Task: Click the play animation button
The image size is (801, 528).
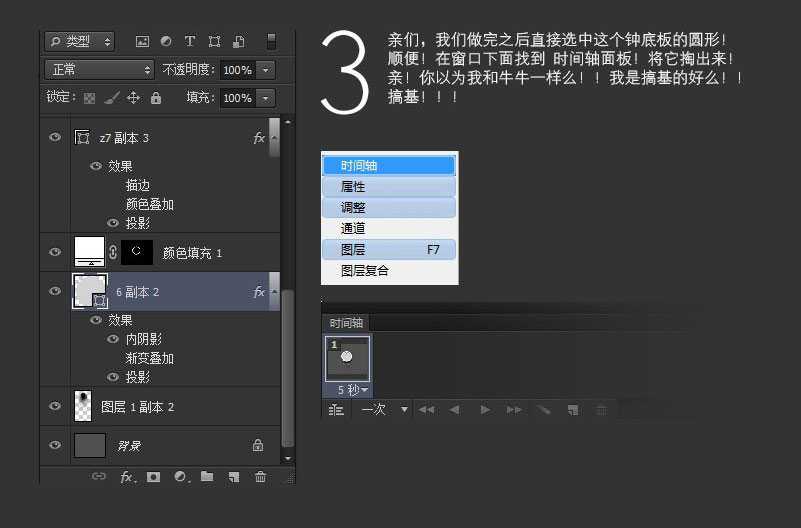Action: [x=485, y=409]
